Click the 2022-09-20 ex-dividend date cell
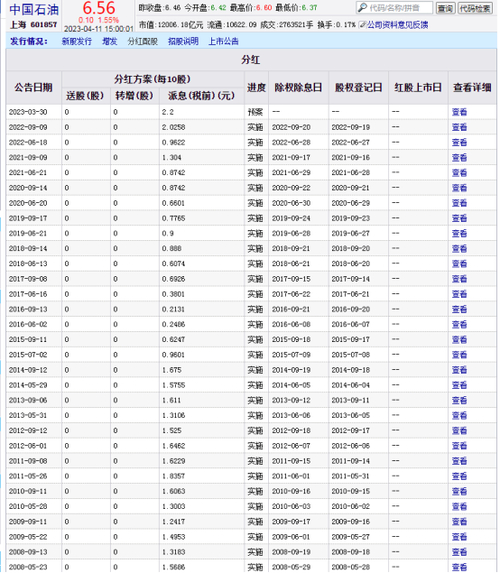The height and width of the screenshot is (573, 500). pos(298,127)
